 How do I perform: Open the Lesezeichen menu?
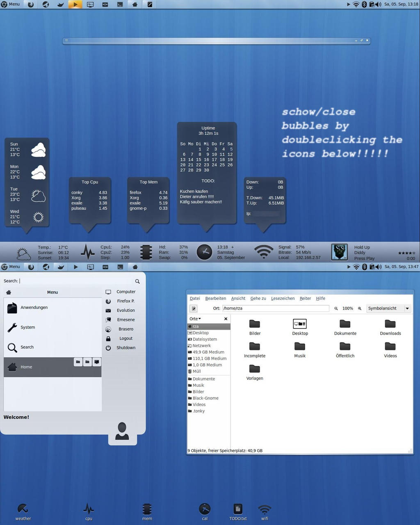(283, 299)
